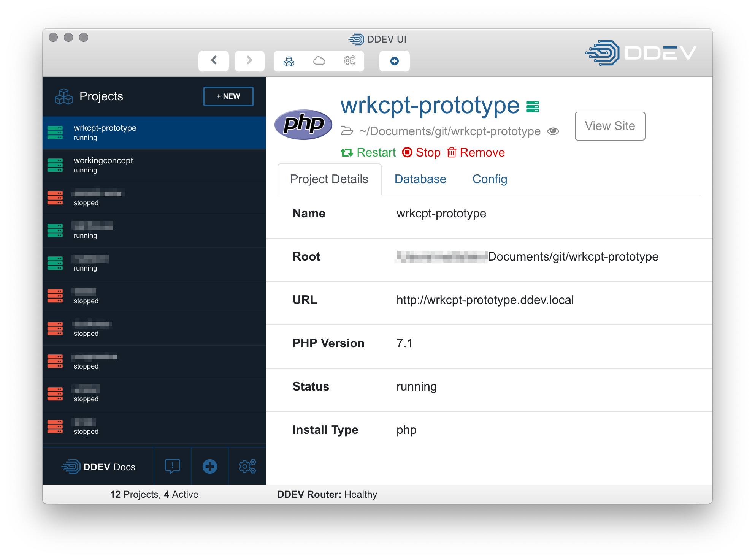Click the PHP logo of the project
Image resolution: width=755 pixels, height=560 pixels.
coord(303,124)
